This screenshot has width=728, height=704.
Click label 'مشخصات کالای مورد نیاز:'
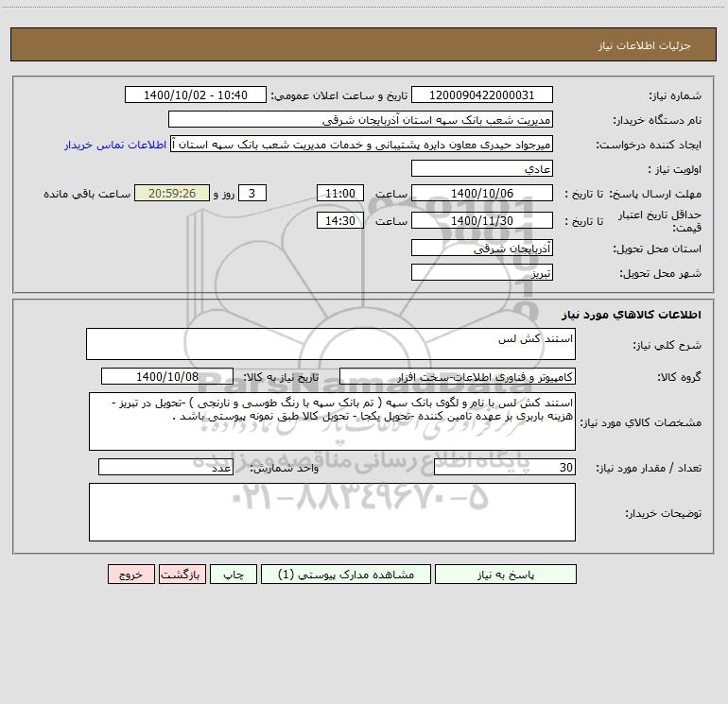click(x=641, y=422)
